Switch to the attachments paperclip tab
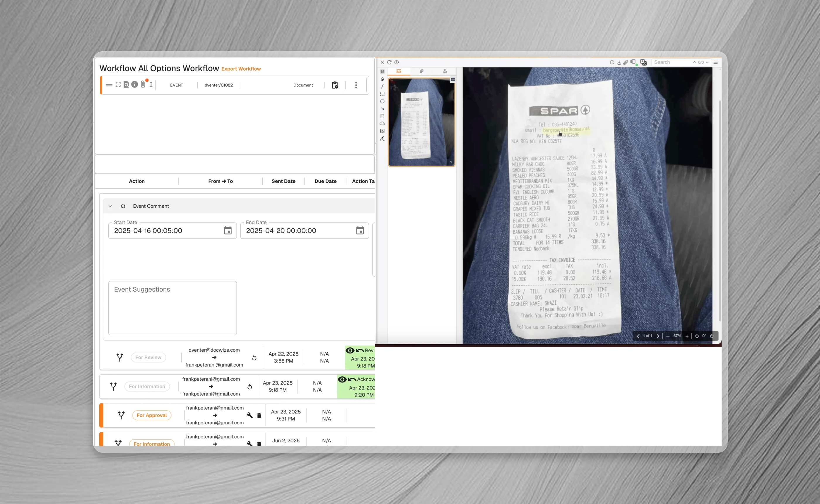The width and height of the screenshot is (820, 504). tap(422, 71)
